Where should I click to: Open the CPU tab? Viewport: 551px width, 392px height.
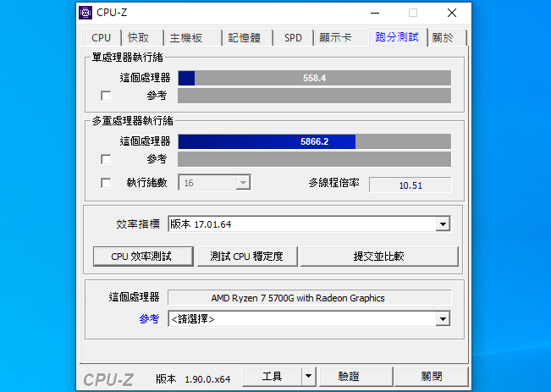click(102, 37)
